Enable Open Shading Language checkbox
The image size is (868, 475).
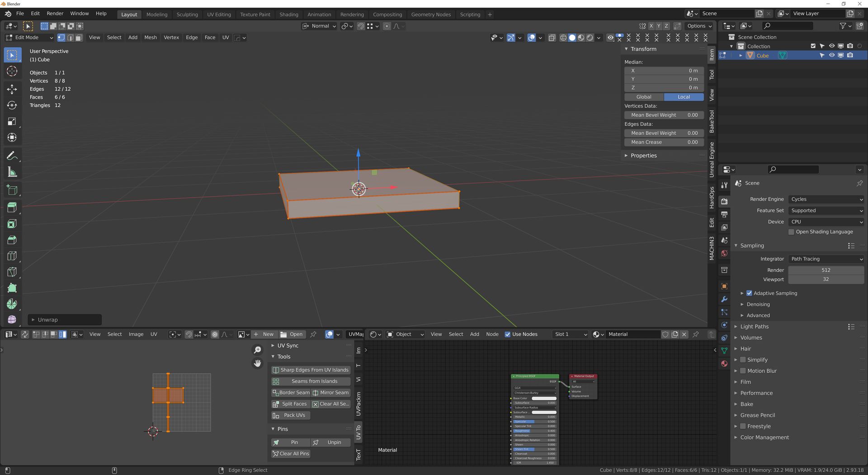click(791, 232)
